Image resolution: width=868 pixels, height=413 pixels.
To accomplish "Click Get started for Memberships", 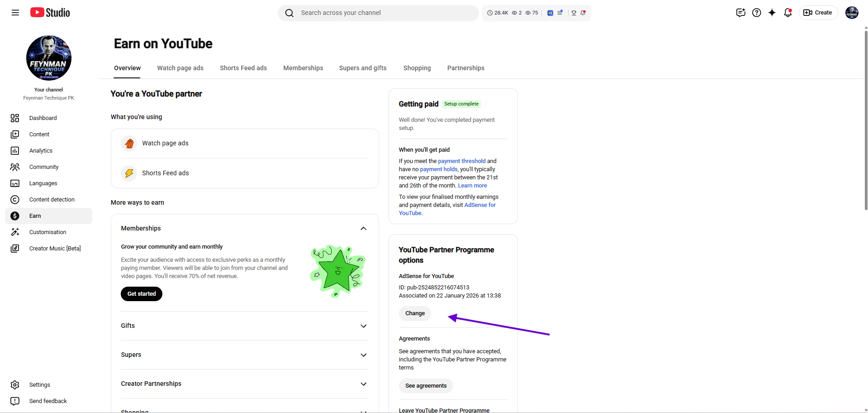I will point(142,294).
